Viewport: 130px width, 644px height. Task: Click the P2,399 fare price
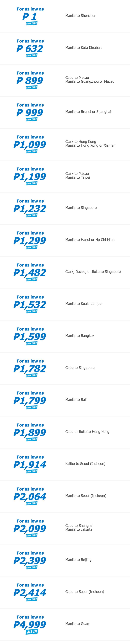tap(30, 561)
